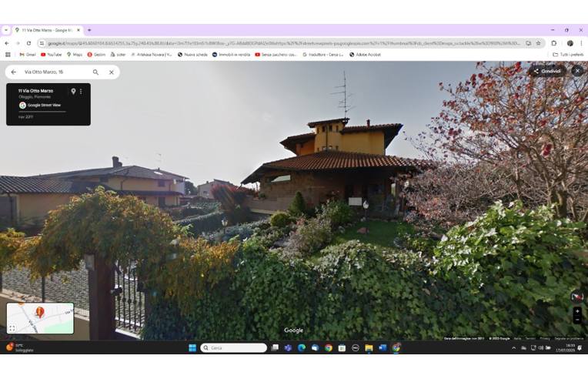
Task: Expand the minimap with the fullscreen icon
Action: point(12,328)
